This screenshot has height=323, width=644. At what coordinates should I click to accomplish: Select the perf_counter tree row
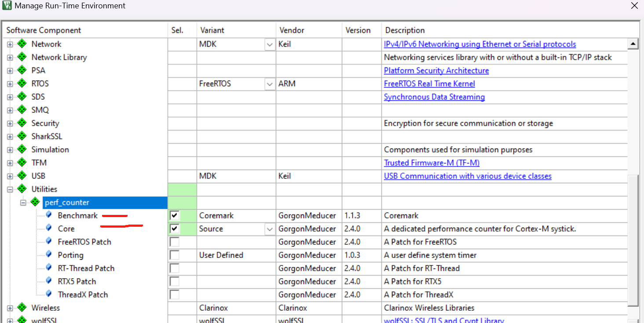105,203
